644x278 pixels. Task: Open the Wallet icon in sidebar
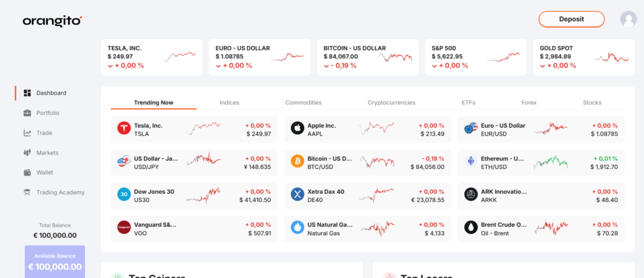click(27, 172)
